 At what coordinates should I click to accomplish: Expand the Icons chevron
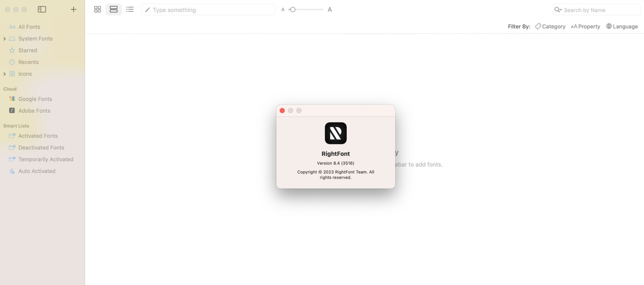click(x=5, y=74)
